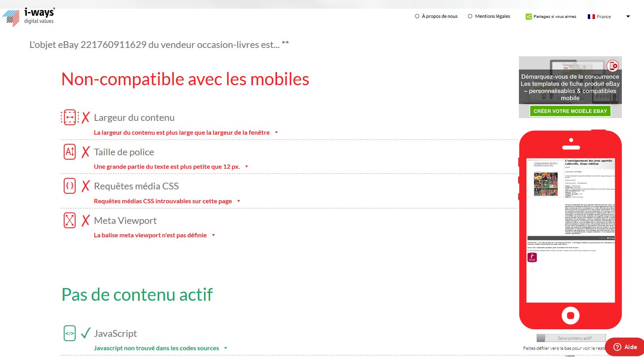Viewport: 644px width, 357px height.
Task: Click the mobile-with-X icon on the ad banner
Action: (612, 66)
